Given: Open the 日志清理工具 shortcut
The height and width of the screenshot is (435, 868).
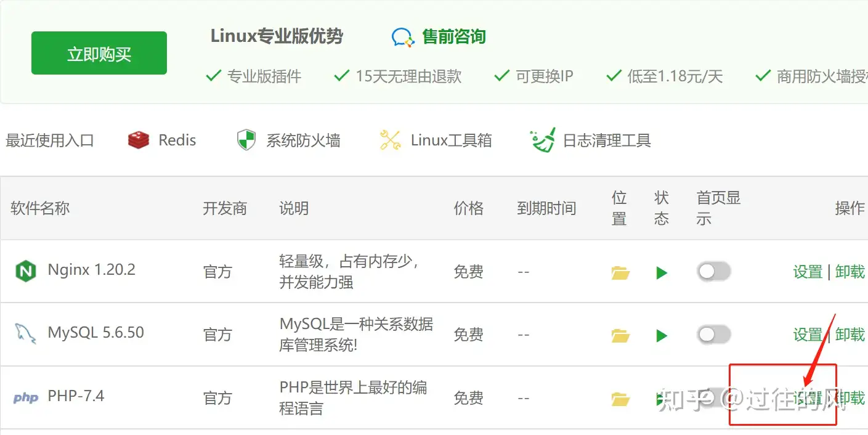Looking at the screenshot, I should tap(590, 140).
